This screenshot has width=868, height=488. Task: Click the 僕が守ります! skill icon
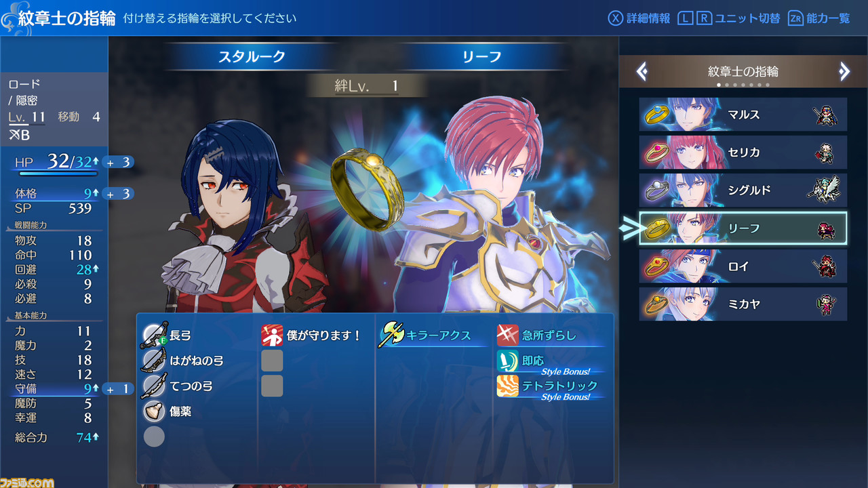272,335
